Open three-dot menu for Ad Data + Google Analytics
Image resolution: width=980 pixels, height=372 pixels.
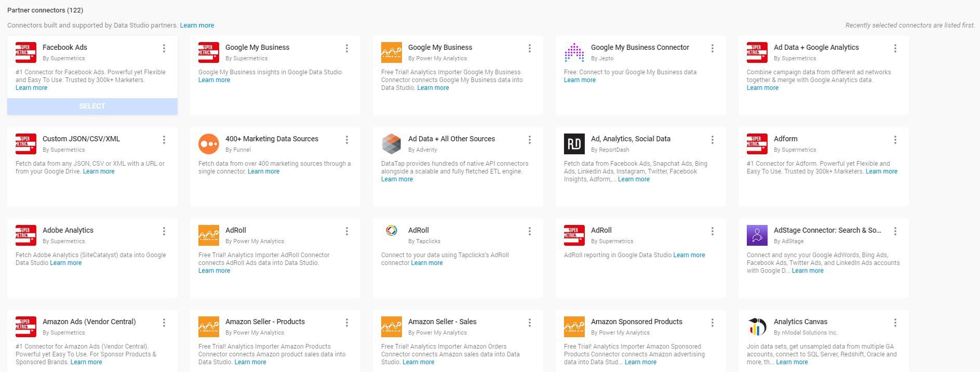[895, 48]
